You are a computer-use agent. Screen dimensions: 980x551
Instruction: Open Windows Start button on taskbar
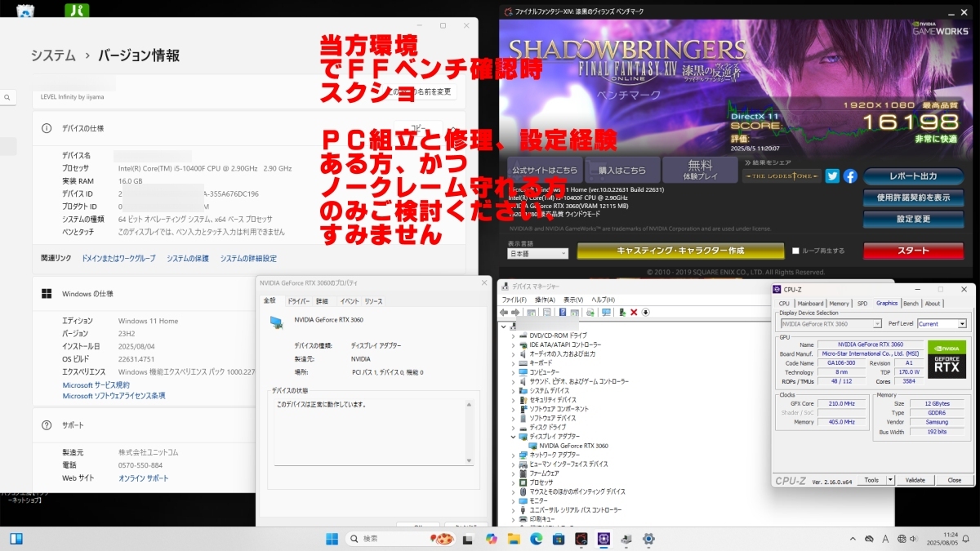pyautogui.click(x=332, y=539)
